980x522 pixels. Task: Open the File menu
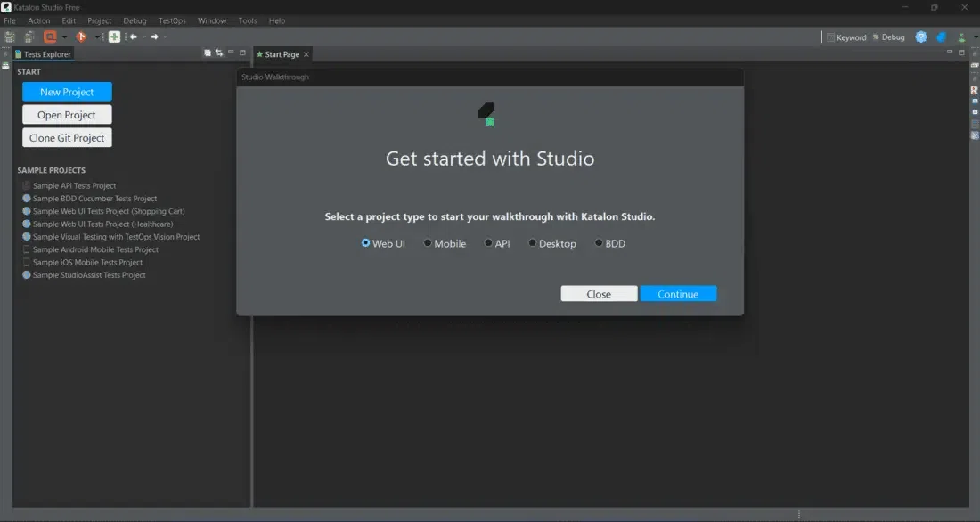click(x=10, y=20)
